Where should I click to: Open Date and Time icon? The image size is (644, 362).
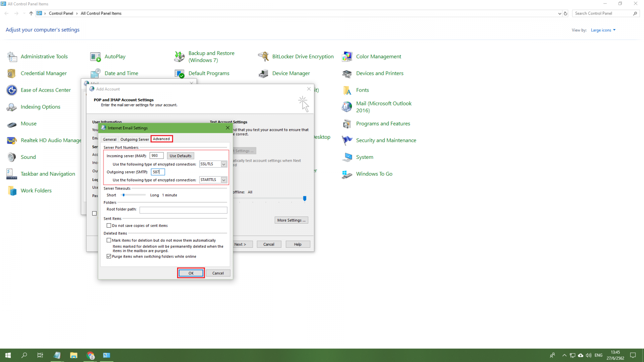pos(96,74)
